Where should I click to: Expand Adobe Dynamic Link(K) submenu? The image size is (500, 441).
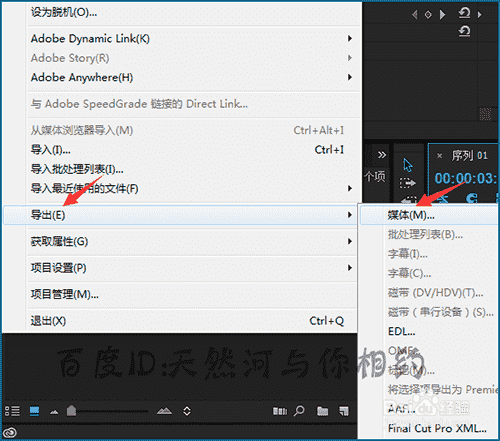click(195, 39)
